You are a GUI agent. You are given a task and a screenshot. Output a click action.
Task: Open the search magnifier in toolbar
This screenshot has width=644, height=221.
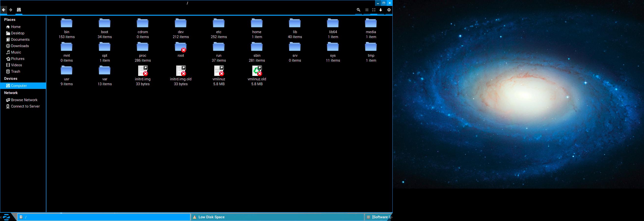358,10
